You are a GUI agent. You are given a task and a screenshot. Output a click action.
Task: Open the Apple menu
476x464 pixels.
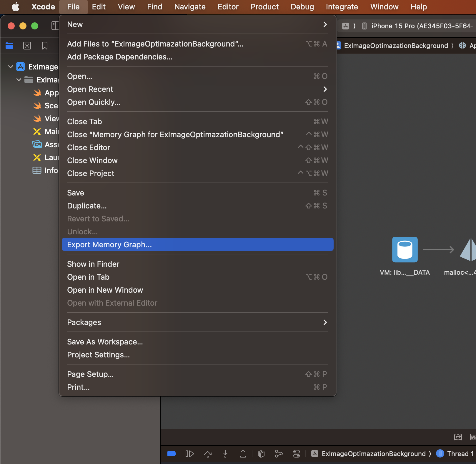coord(16,7)
